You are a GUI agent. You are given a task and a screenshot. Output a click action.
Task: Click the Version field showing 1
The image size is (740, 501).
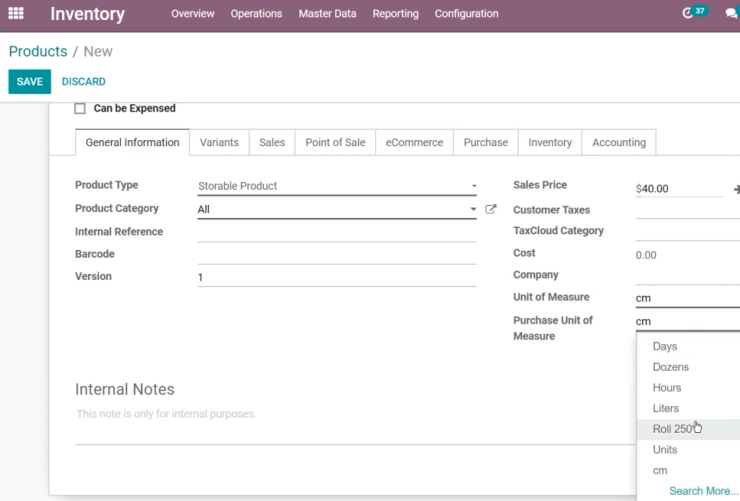point(337,277)
